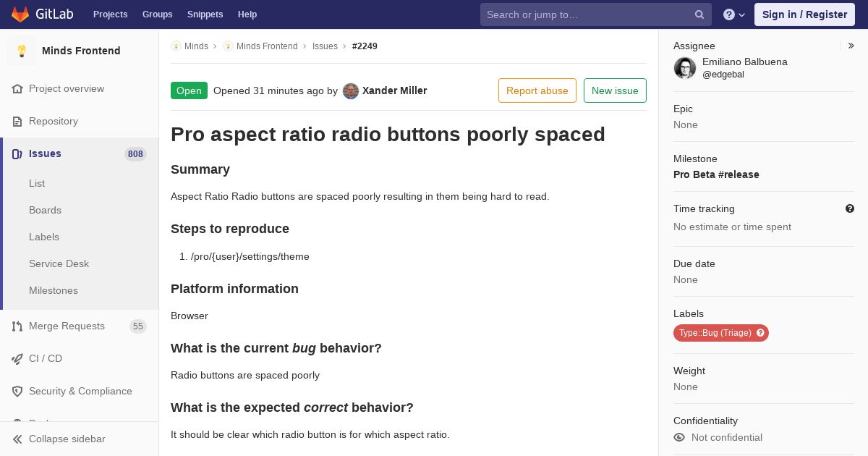The width and height of the screenshot is (868, 456).
Task: Collapse the right sidebar with double-arrow
Action: 851,46
